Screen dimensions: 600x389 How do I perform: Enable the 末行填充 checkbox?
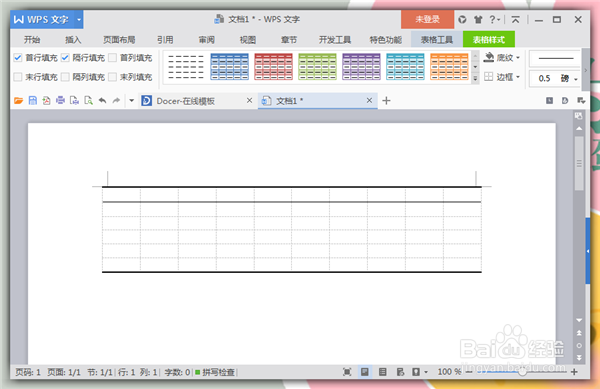click(x=18, y=77)
